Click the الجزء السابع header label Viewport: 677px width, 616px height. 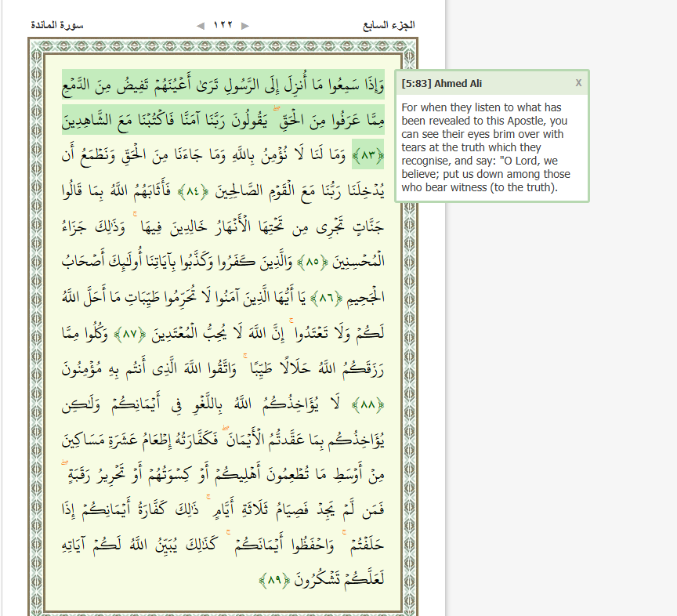[389, 26]
